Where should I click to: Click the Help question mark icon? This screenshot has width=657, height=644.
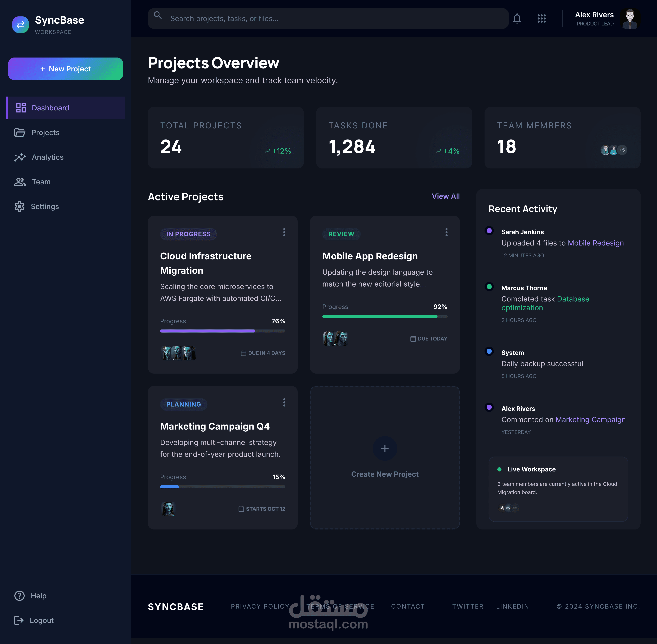pyautogui.click(x=20, y=596)
